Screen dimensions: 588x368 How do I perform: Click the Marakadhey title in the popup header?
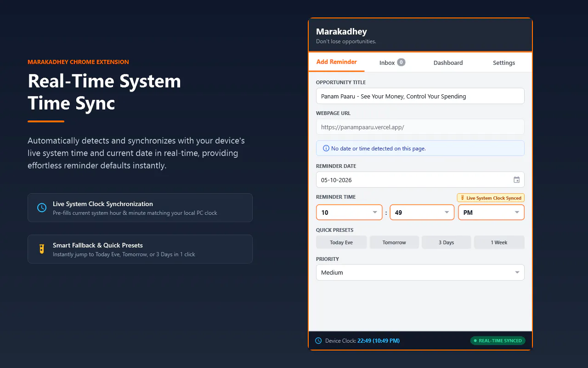(341, 32)
